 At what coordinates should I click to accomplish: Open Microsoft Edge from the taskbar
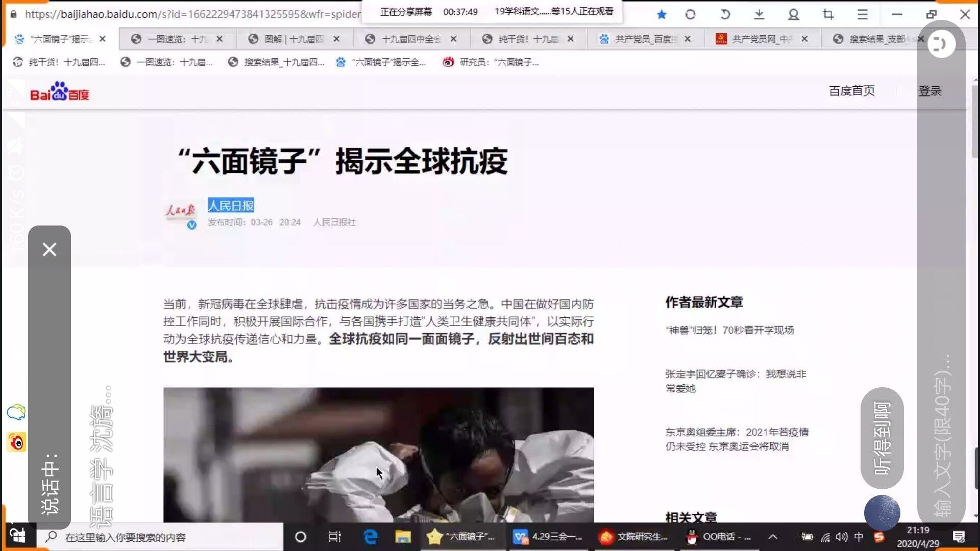click(370, 537)
